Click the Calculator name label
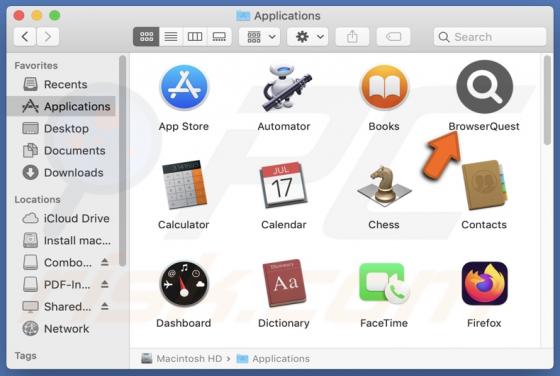The height and width of the screenshot is (376, 560). click(184, 225)
